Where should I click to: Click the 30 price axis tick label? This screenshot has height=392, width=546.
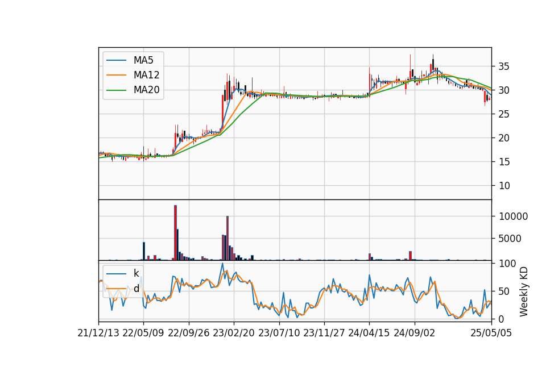pyautogui.click(x=504, y=90)
